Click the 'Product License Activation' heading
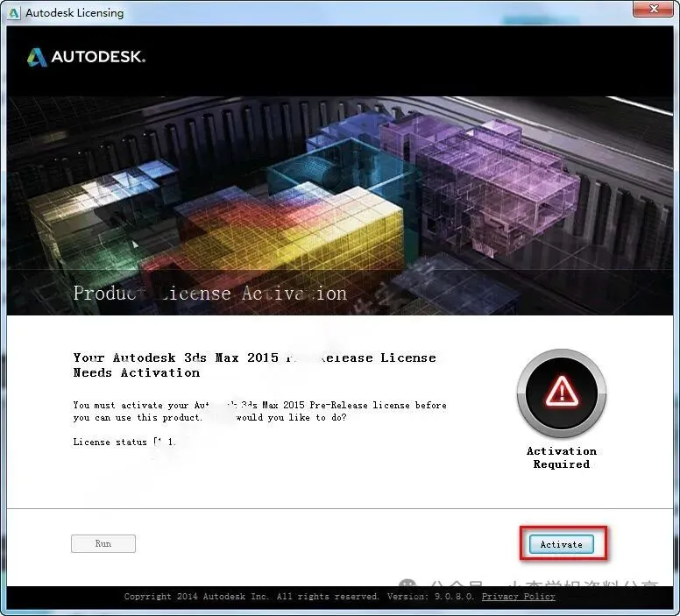Viewport: 680px width, 616px height. (x=210, y=294)
